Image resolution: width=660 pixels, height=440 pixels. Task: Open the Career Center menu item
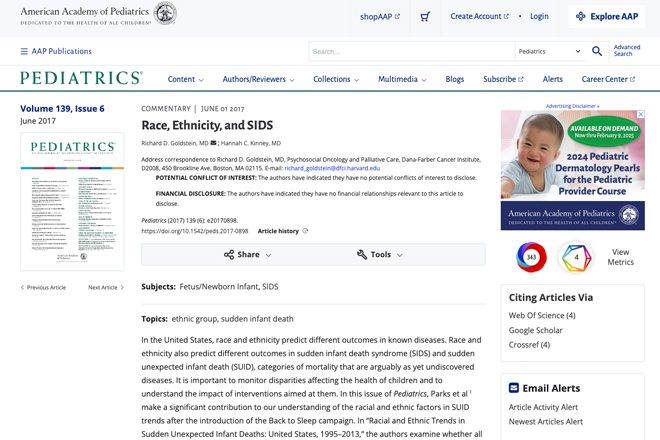[608, 79]
